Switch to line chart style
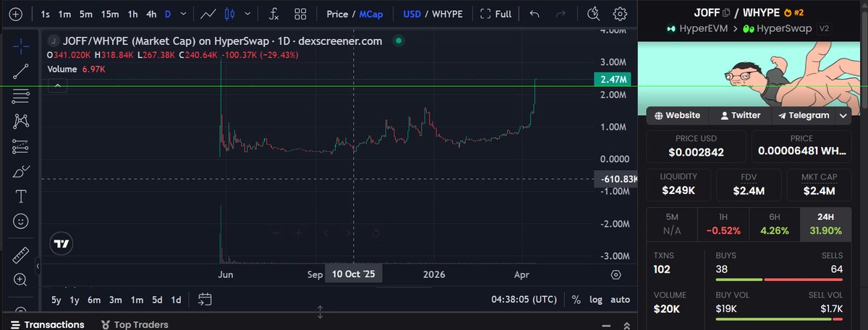The height and width of the screenshot is (330, 868). (x=210, y=14)
